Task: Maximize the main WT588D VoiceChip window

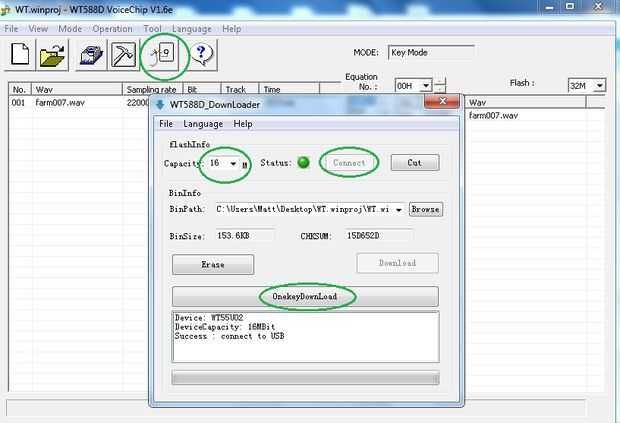Action: tap(570, 6)
